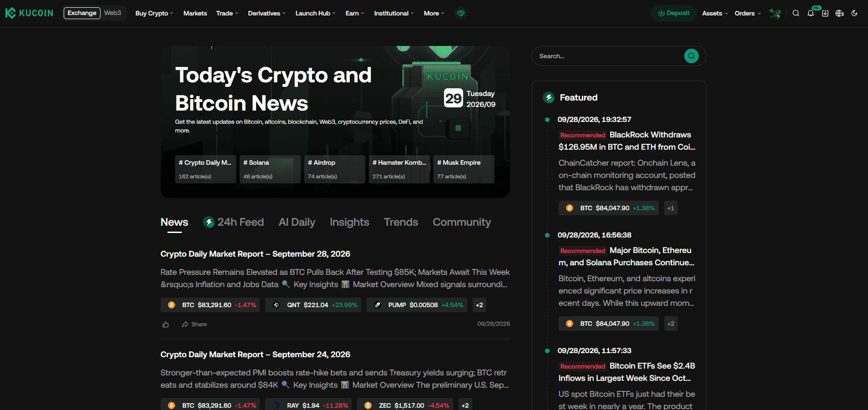Click the 24h Feed lightning icon
This screenshot has width=868, height=410.
[209, 222]
